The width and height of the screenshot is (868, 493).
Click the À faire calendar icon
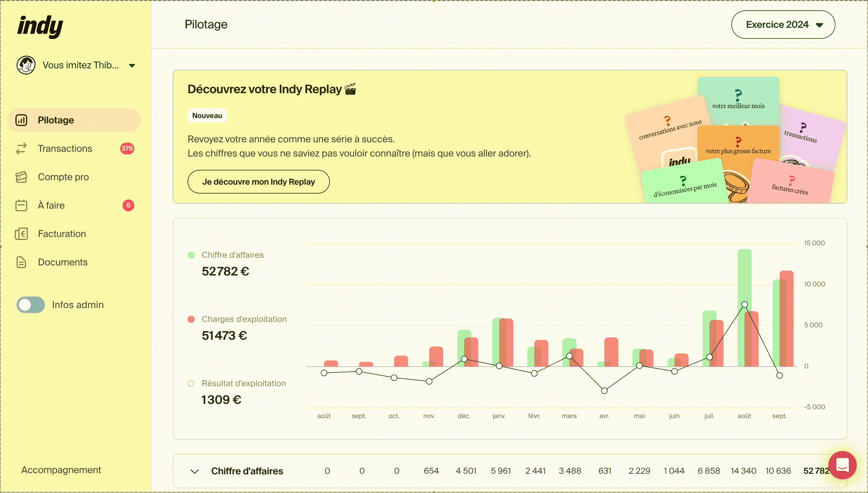[x=21, y=206]
